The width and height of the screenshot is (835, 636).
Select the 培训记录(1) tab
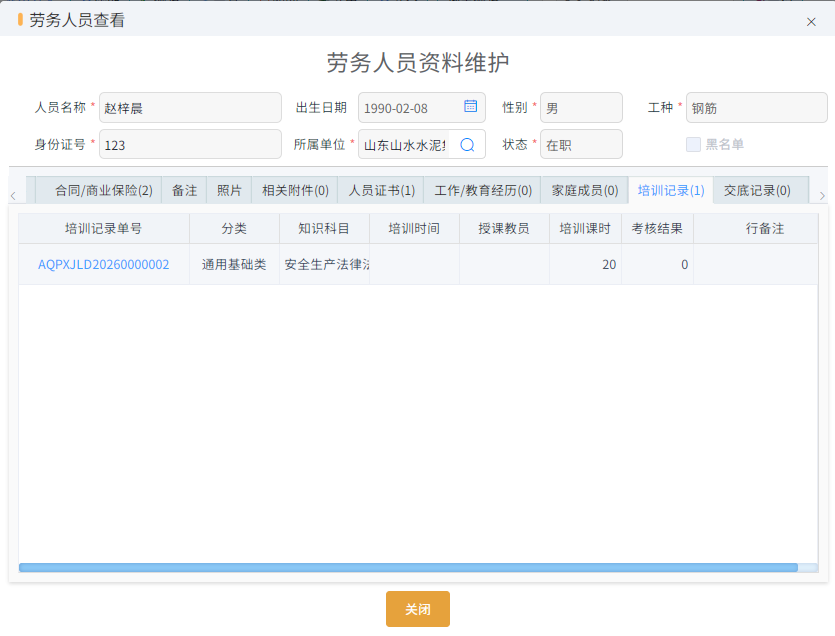point(671,190)
